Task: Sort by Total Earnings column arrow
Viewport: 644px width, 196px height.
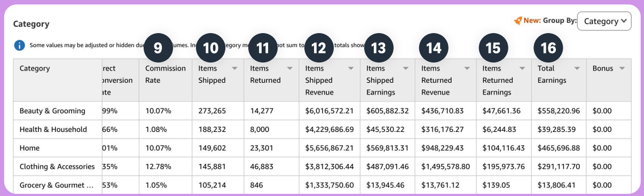Action: coord(577,68)
